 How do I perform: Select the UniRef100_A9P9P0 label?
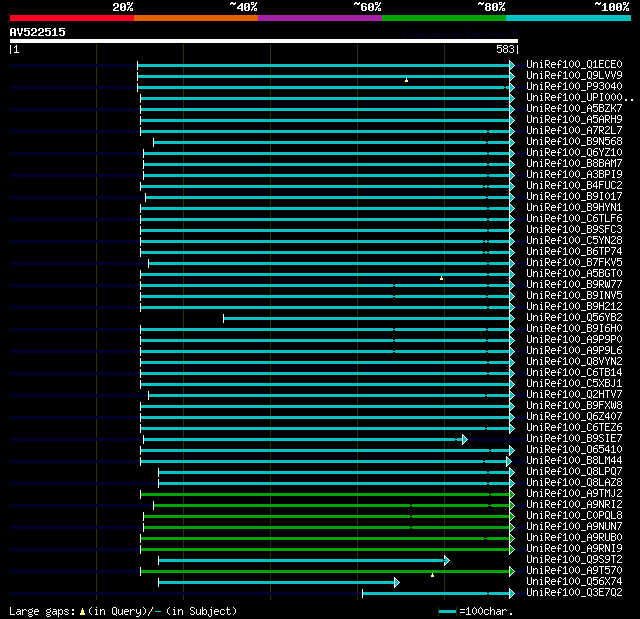point(574,340)
